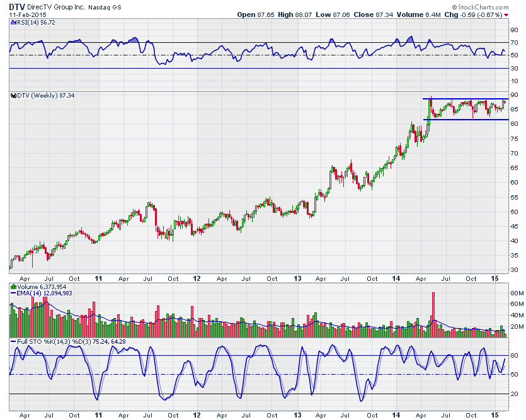Click the RSI(14) 56.72 indicator label

coord(37,23)
